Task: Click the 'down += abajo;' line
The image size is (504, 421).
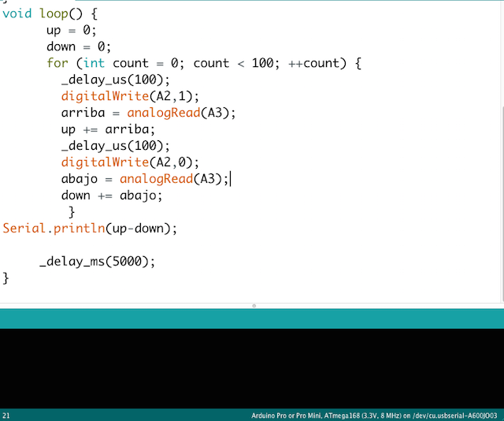Action: (112, 196)
